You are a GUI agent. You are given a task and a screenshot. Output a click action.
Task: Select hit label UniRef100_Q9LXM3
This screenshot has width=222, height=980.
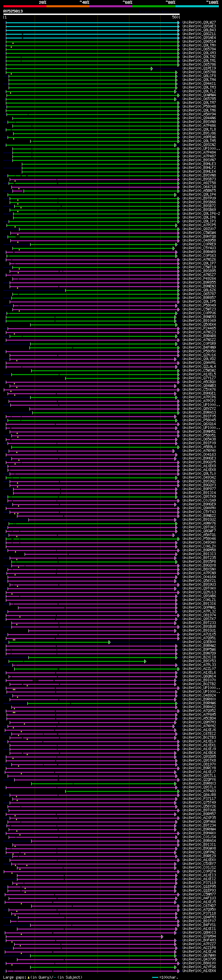point(199,53)
